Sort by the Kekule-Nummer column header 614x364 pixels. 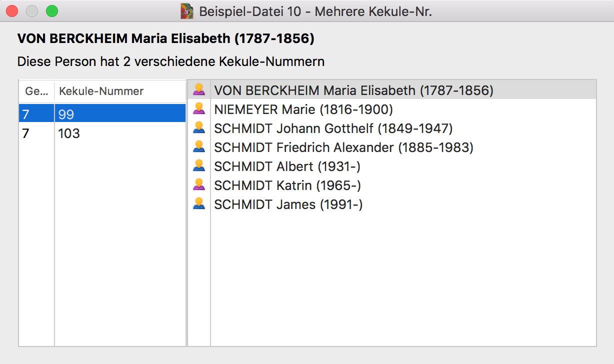[120, 91]
